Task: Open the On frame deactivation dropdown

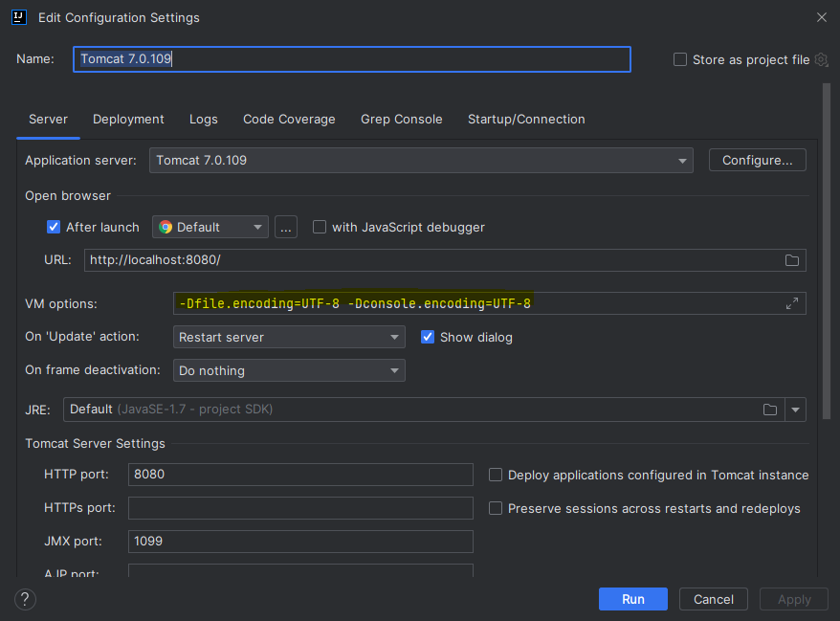Action: coord(289,370)
